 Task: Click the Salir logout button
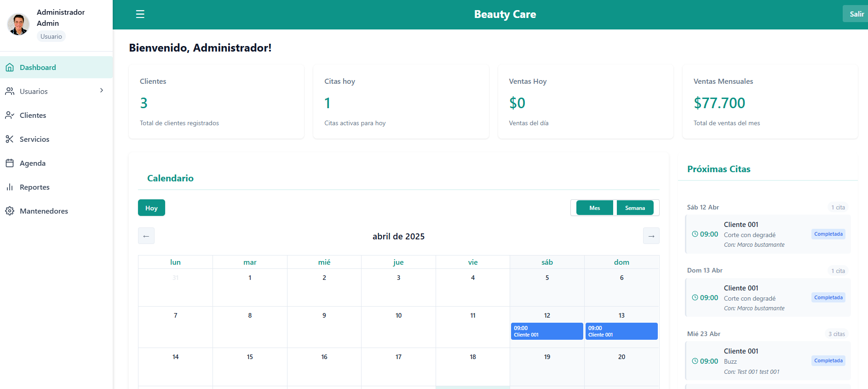856,14
